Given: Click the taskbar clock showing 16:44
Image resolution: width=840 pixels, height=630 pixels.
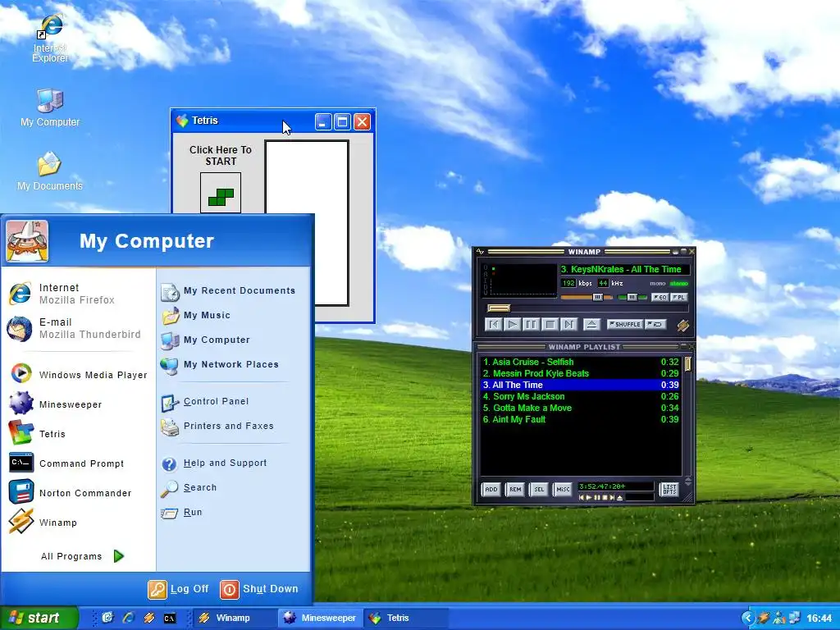Looking at the screenshot, I should (819, 619).
